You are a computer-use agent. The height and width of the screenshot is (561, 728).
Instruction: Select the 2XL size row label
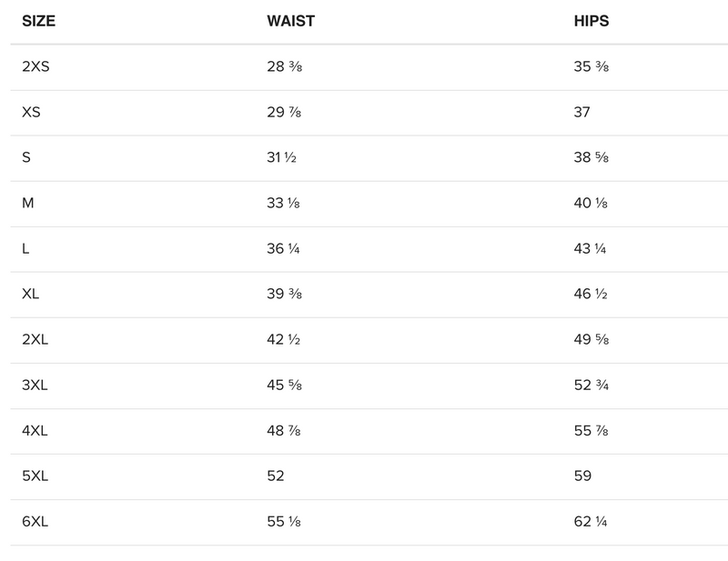pos(35,340)
